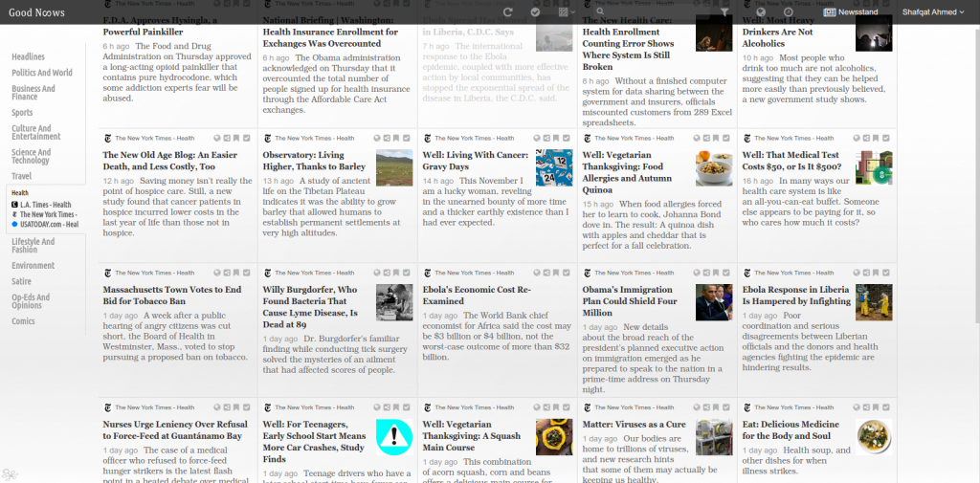Share 'Observatory: Living Higher' article
Image resolution: width=980 pixels, height=483 pixels.
[387, 138]
